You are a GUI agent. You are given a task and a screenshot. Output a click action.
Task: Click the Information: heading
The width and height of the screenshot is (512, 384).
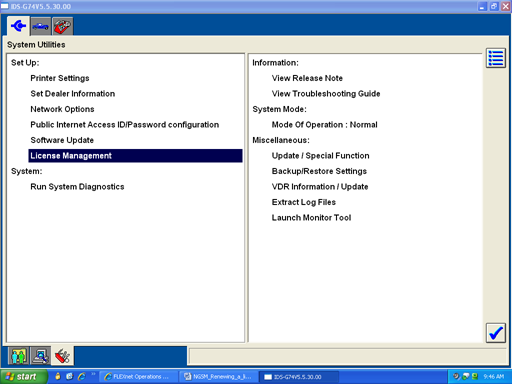tap(275, 63)
